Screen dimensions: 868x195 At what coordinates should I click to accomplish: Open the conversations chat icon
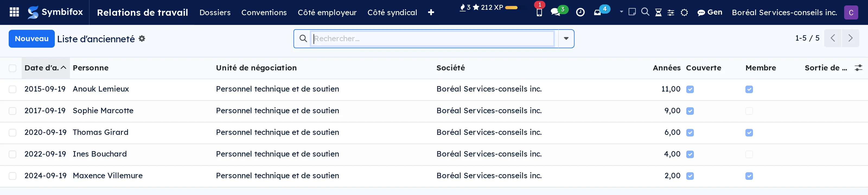click(555, 12)
